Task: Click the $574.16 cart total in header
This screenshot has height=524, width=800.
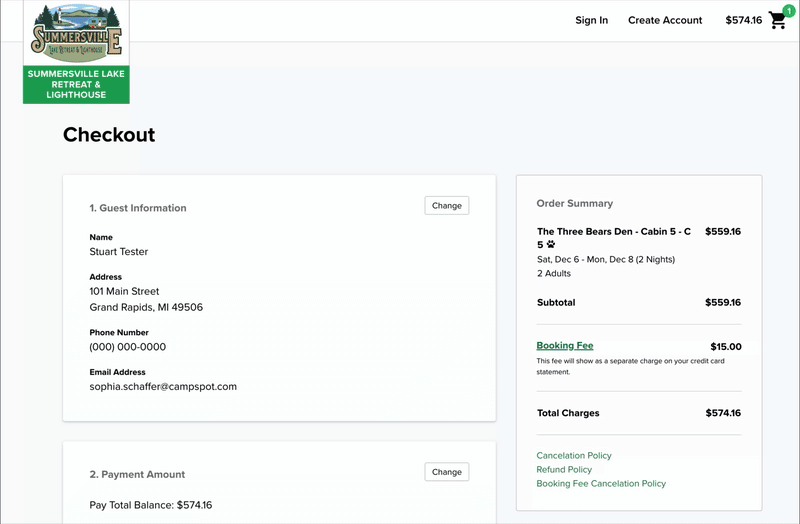Action: (743, 20)
